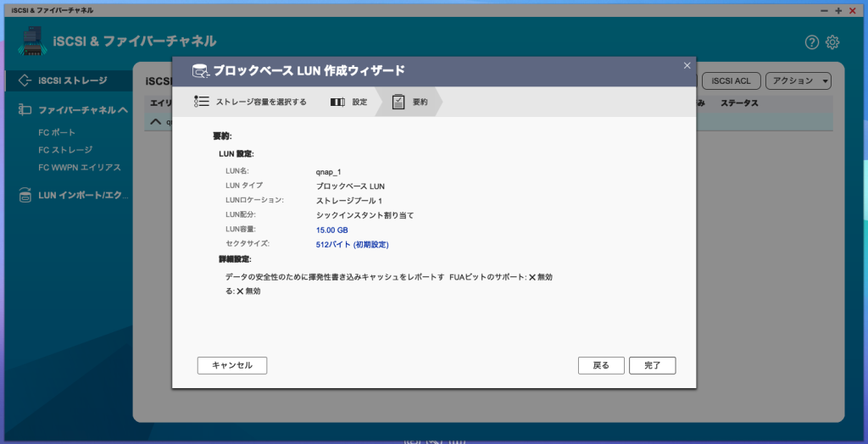Click the 15.00 GB LUN capacity value
868x444 pixels.
point(332,230)
